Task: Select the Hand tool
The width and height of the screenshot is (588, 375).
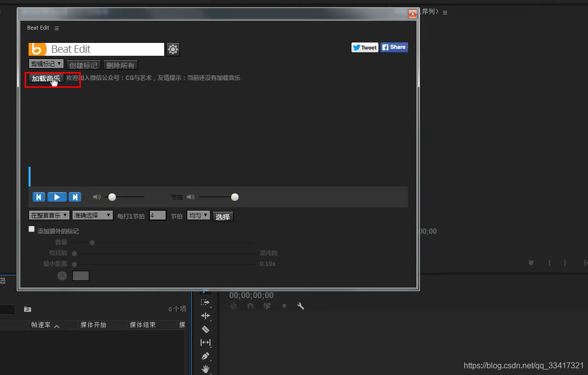Action: coord(205,370)
